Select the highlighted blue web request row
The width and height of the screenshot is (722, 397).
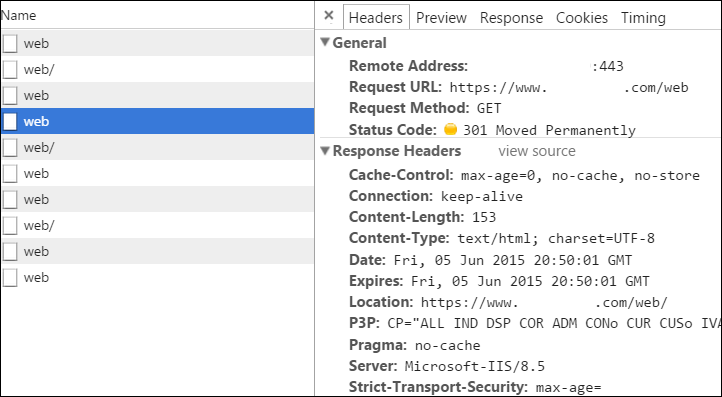[x=157, y=121]
